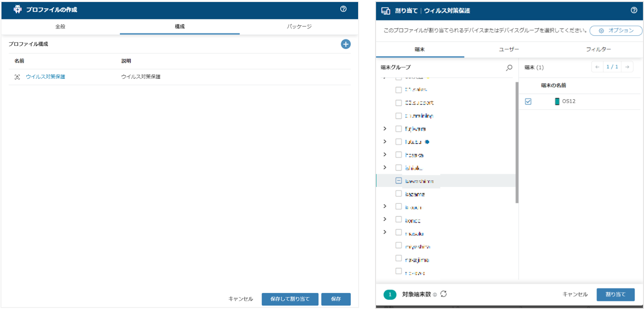Switch to the 全般 tab
Screen dimensions: 644x309
60,26
